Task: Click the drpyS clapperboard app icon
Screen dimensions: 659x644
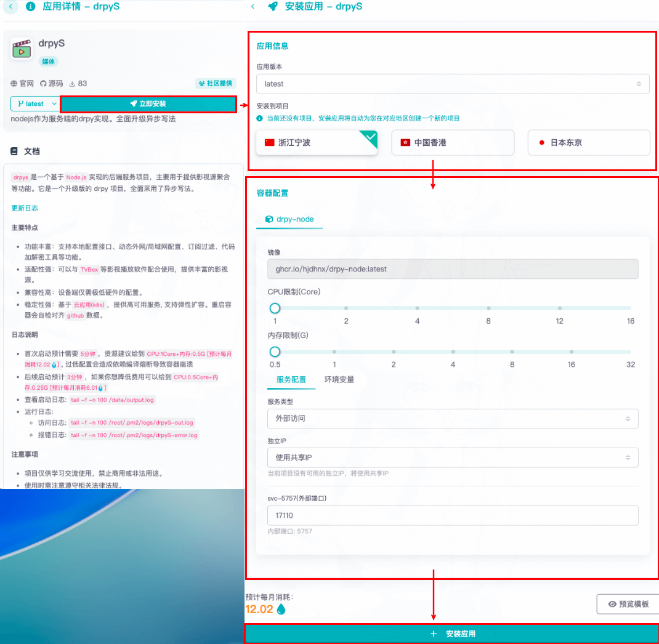Action: pyautogui.click(x=22, y=49)
